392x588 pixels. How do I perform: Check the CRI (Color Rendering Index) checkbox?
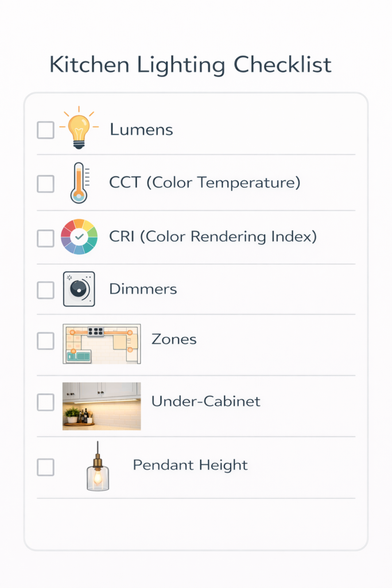[46, 238]
